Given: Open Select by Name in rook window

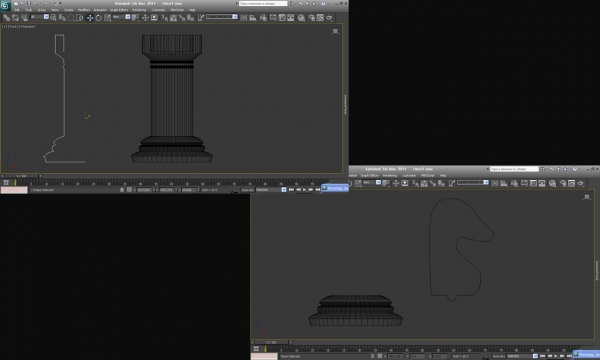Looking at the screenshot, I should click(x=62, y=18).
